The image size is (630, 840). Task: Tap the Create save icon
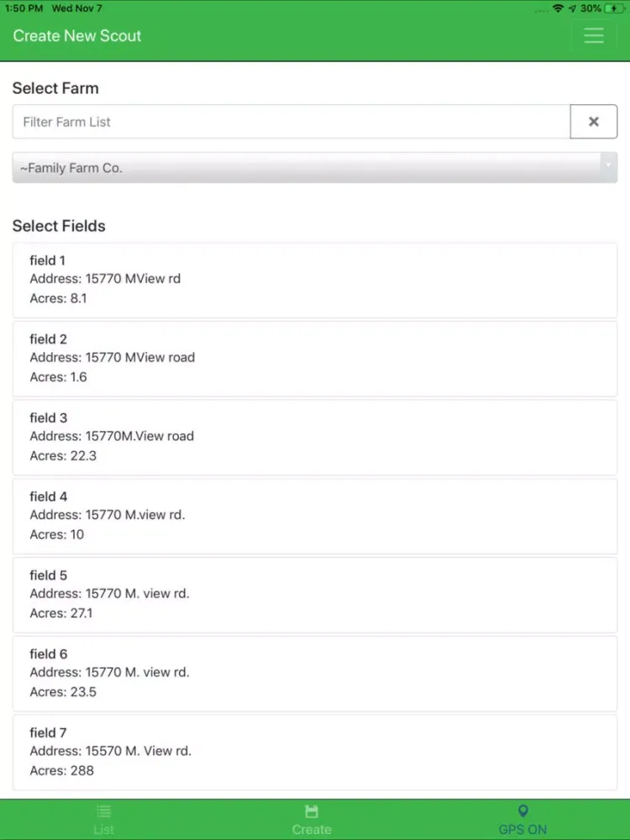click(312, 811)
